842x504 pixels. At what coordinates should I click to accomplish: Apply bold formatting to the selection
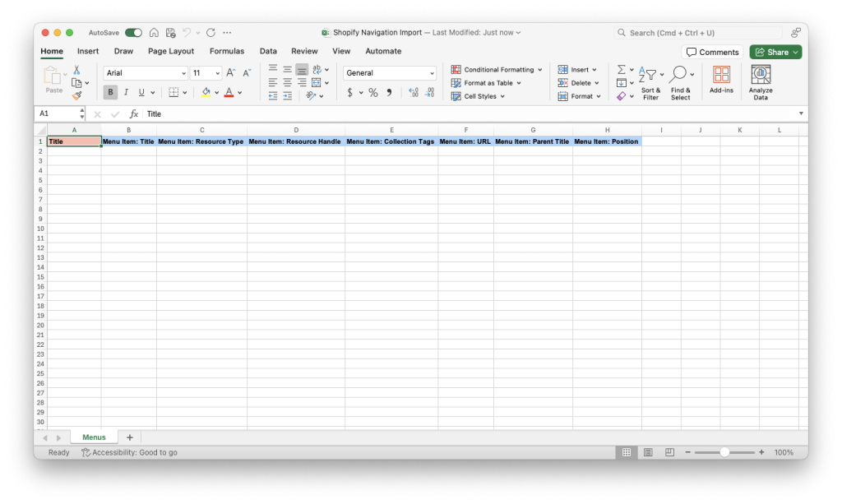(109, 92)
